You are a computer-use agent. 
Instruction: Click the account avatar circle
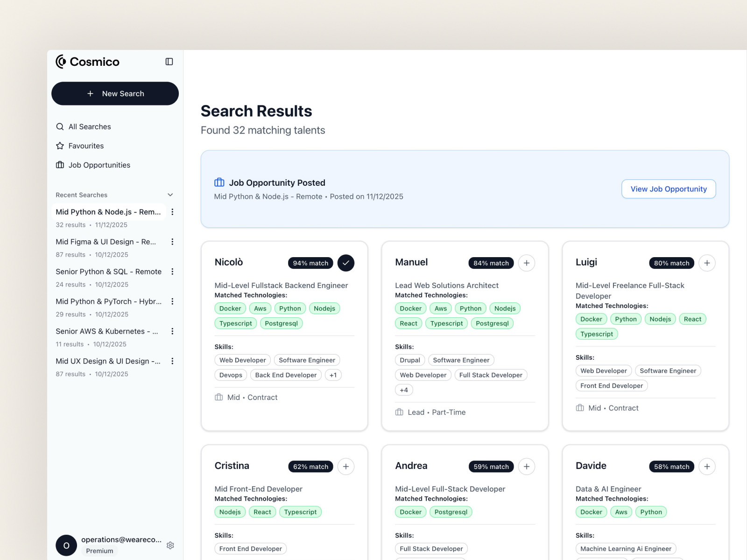pos(66,545)
